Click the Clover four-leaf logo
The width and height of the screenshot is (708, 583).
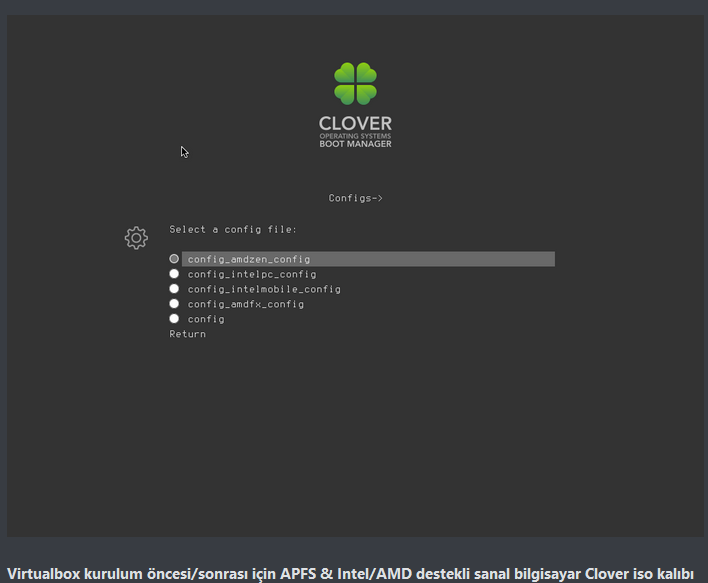(x=355, y=84)
